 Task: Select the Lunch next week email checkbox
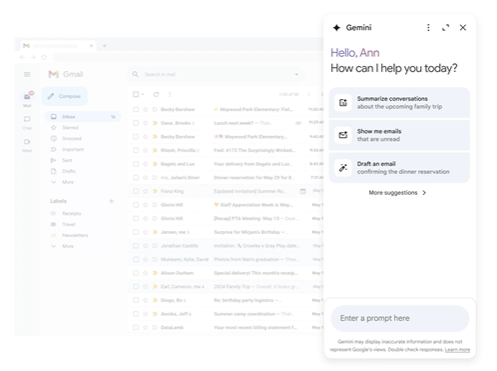[136, 123]
